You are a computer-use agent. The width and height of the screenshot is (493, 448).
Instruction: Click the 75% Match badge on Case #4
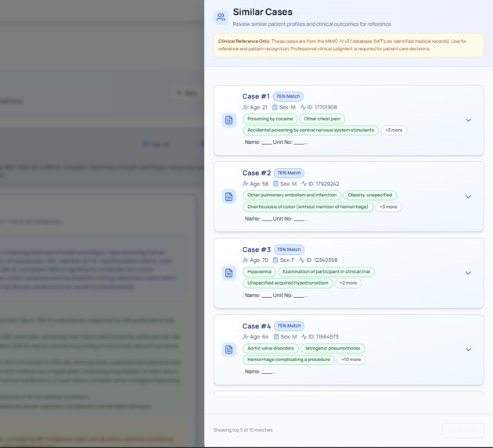point(289,326)
